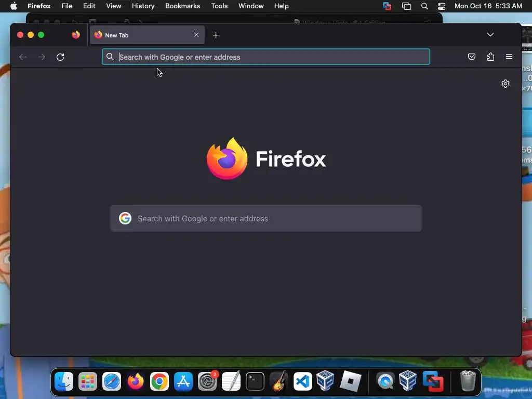
Task: Open TextEdit from the dock
Action: click(x=231, y=381)
